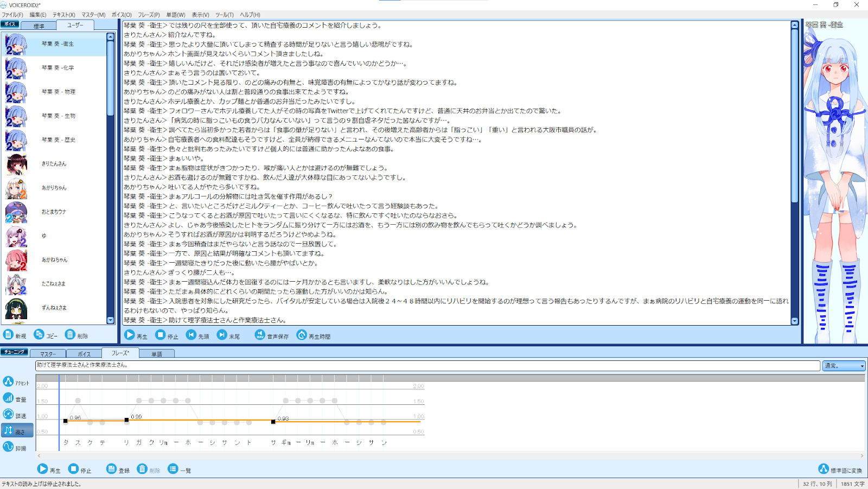Stop text playback with 停止 in the text toolbar
The image size is (868, 489).
click(161, 335)
